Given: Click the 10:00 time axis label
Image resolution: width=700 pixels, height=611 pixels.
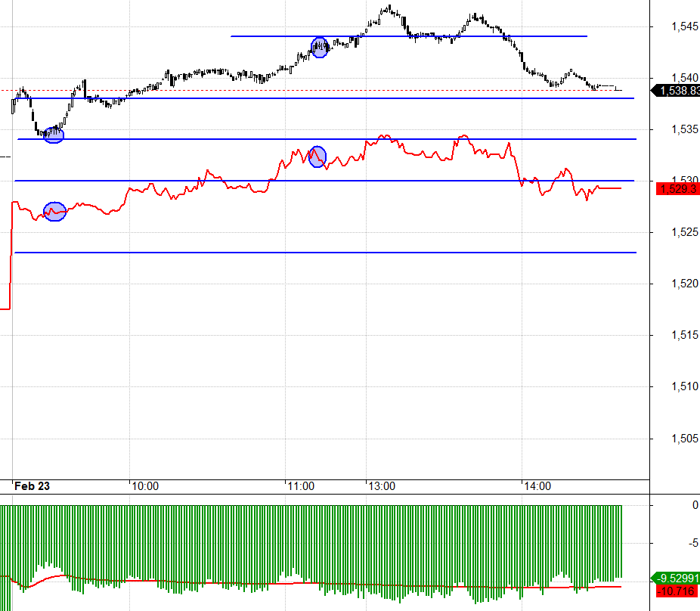Looking at the screenshot, I should 145,486.
